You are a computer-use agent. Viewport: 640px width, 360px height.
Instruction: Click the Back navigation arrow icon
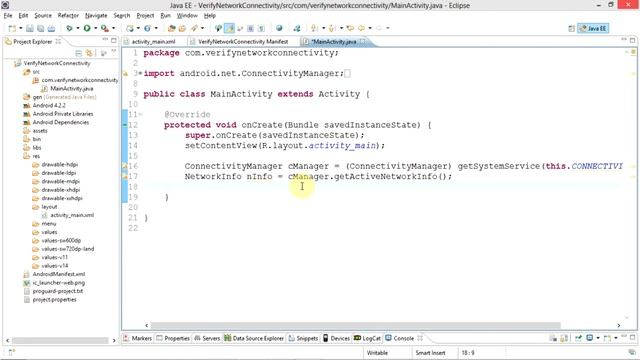pos(362,28)
